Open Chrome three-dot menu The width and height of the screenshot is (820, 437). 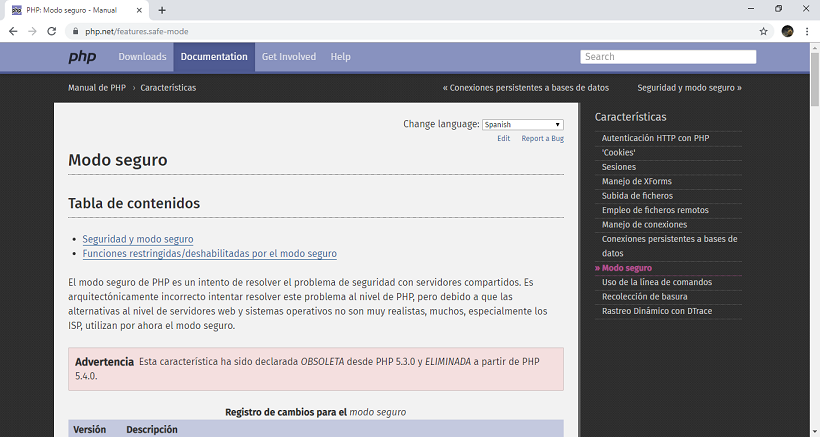[x=807, y=31]
